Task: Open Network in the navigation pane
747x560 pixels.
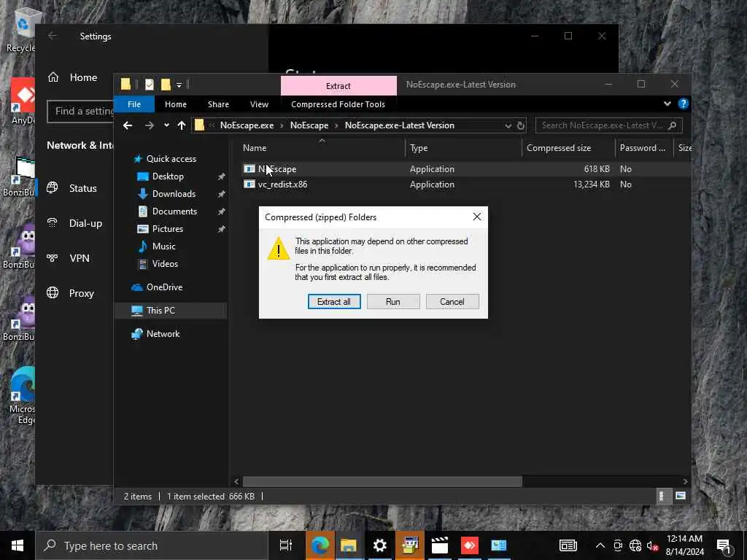Action: coord(163,334)
